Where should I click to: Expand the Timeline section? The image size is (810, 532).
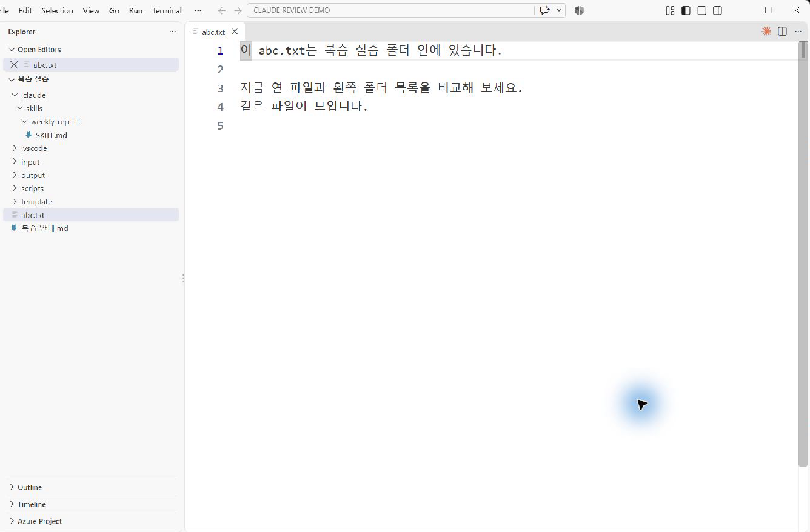(12, 504)
